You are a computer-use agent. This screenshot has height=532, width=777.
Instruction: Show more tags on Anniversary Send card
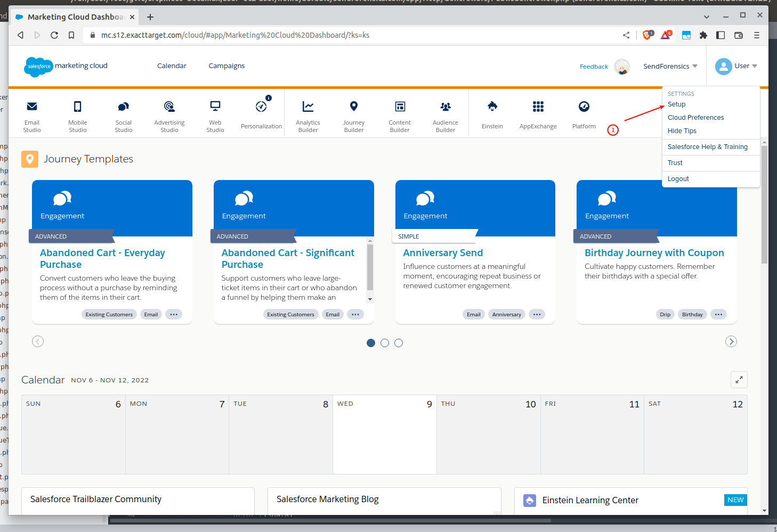click(537, 314)
